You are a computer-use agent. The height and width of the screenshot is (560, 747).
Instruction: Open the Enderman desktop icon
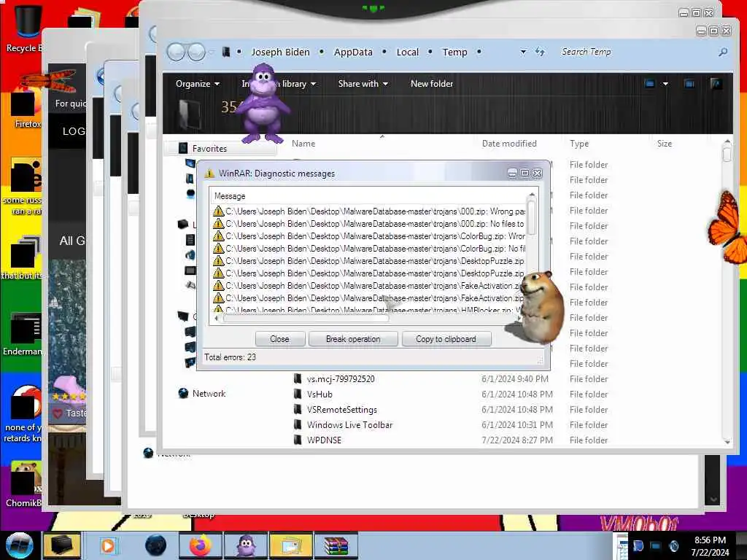[23, 333]
